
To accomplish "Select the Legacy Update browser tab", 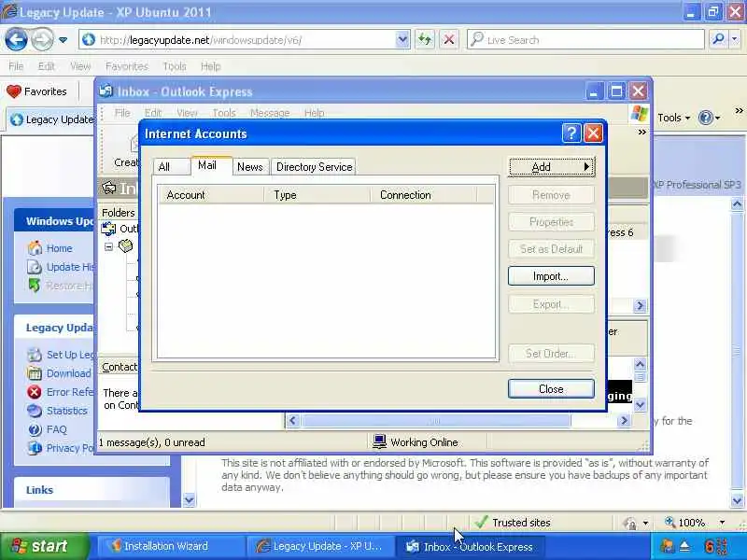I will click(52, 119).
